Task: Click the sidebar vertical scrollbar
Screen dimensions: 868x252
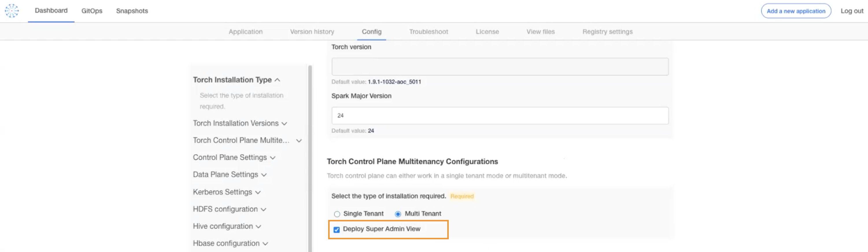Action: click(310, 158)
